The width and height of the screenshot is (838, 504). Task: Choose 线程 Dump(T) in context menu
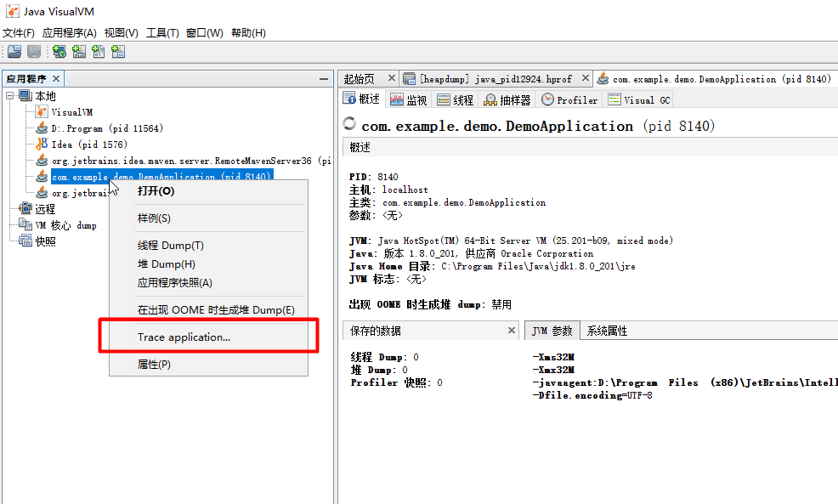[208, 246]
